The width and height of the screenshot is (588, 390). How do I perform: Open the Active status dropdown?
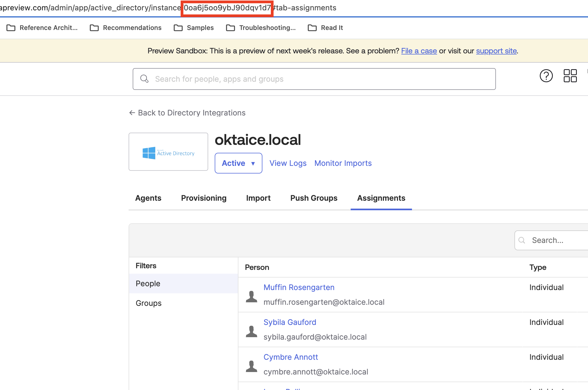point(238,163)
